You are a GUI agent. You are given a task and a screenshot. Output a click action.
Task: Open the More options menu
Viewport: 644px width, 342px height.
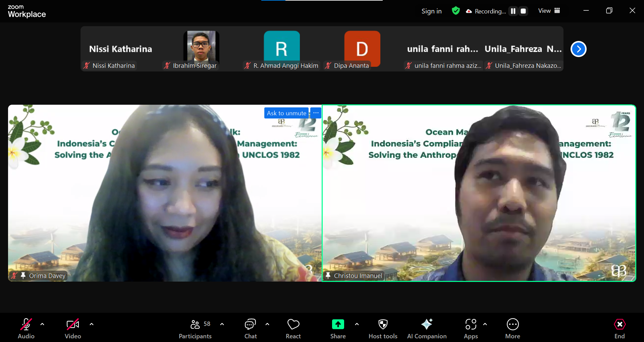513,329
